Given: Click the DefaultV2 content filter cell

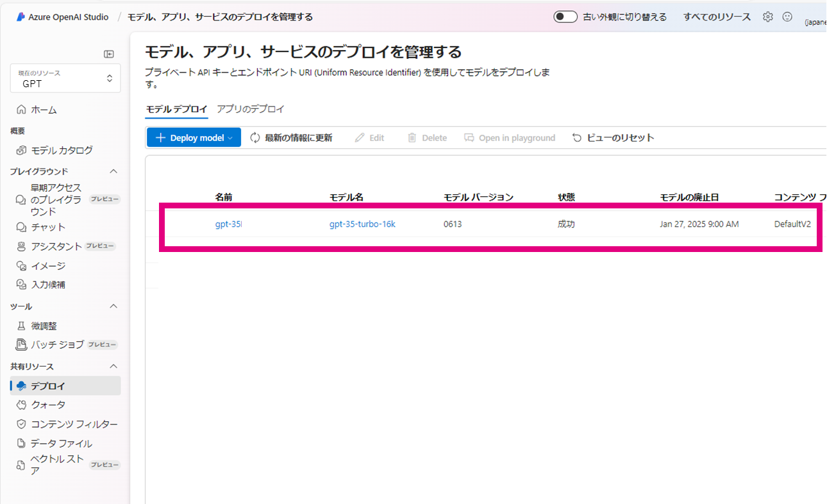Looking at the screenshot, I should coord(792,224).
